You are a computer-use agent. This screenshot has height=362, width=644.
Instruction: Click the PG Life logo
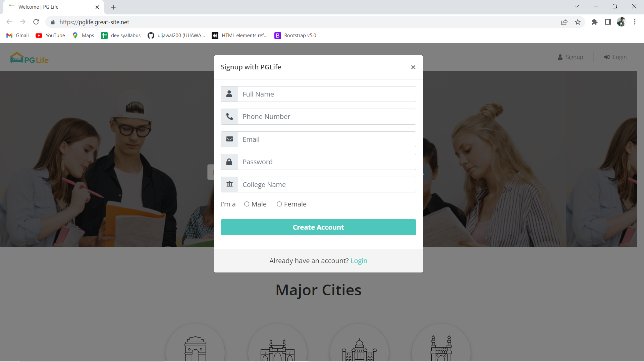(x=30, y=58)
